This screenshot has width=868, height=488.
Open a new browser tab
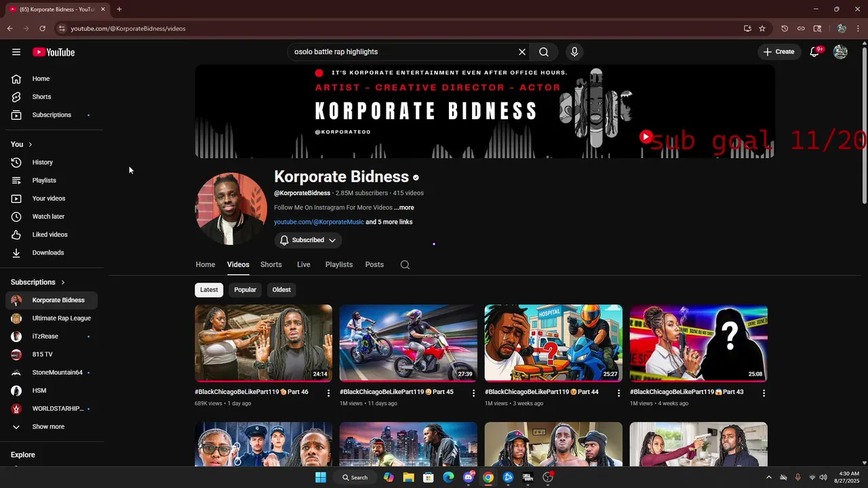click(119, 9)
